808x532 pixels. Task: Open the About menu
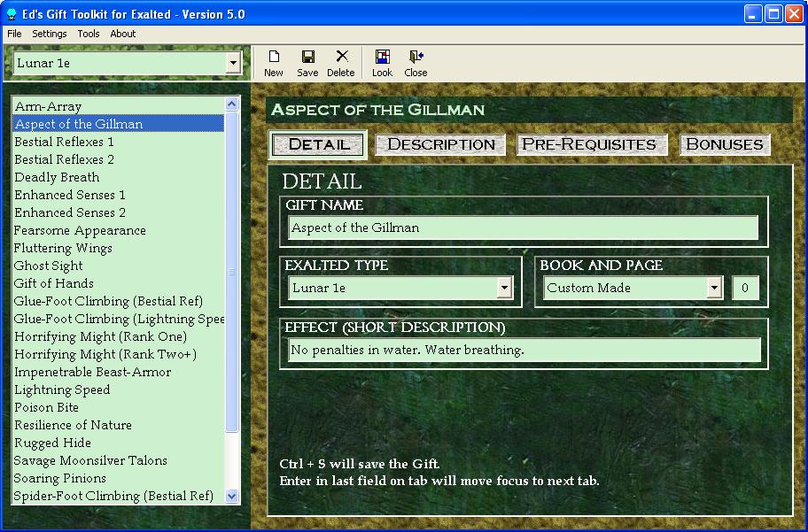[123, 34]
